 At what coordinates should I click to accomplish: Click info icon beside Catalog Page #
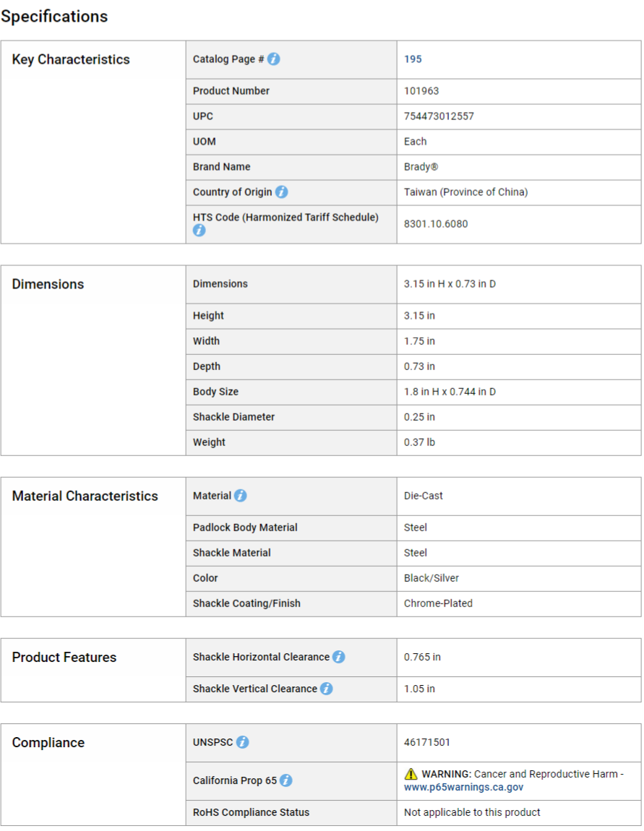click(273, 59)
